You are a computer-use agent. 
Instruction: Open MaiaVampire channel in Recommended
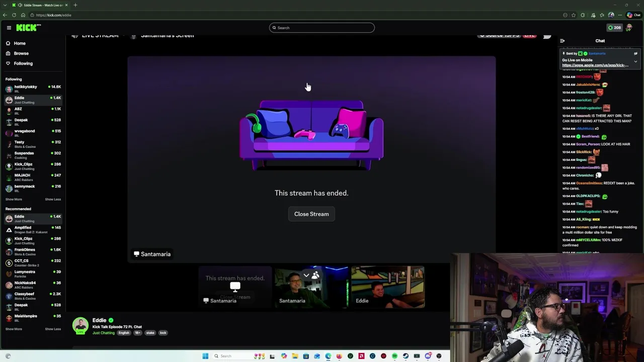point(33,318)
